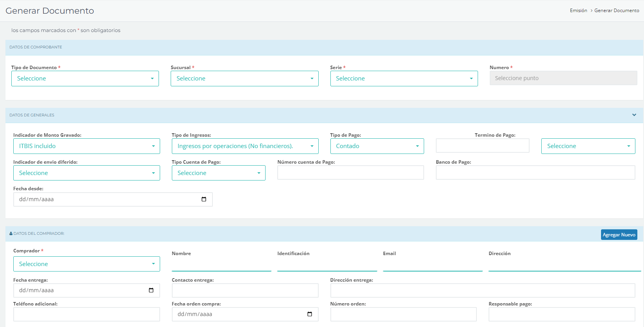Viewport: 644px width, 327px height.
Task: Open the Serie dropdown
Action: tap(403, 79)
